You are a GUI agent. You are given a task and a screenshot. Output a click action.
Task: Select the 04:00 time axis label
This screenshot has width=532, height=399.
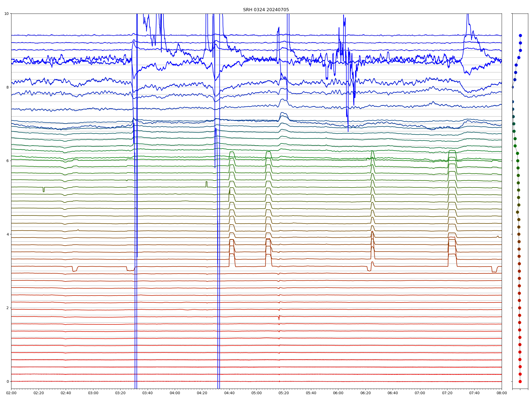click(175, 393)
